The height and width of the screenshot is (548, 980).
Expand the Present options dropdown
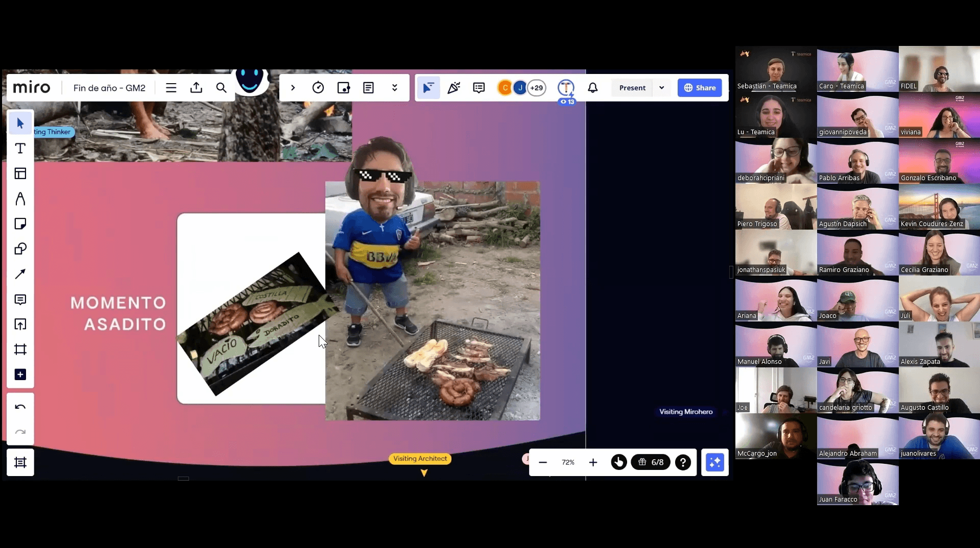pos(662,88)
